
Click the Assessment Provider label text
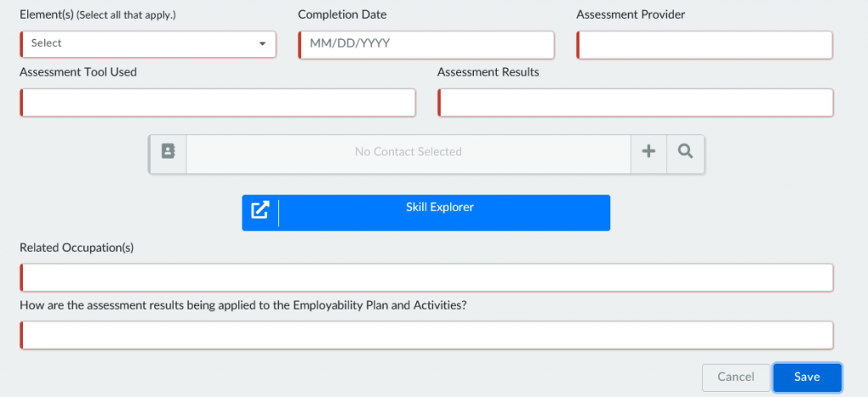click(x=631, y=15)
